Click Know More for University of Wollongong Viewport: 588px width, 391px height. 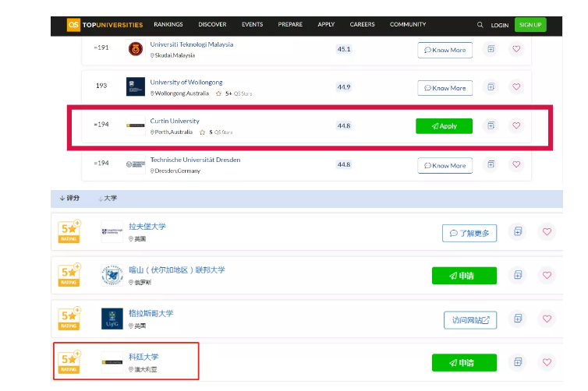(445, 88)
